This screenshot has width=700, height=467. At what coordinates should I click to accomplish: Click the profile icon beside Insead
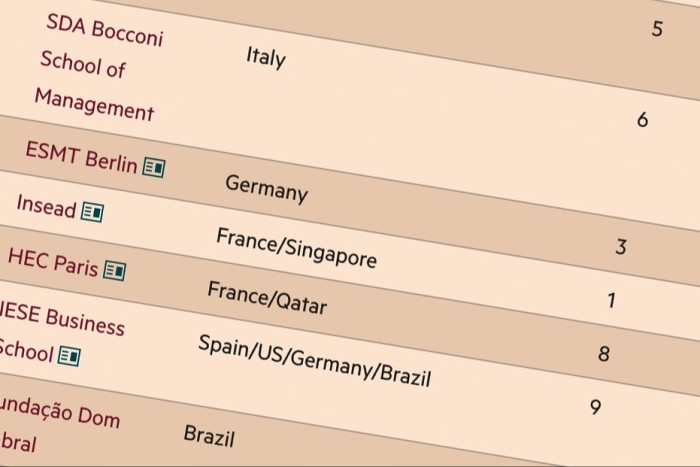(x=92, y=212)
